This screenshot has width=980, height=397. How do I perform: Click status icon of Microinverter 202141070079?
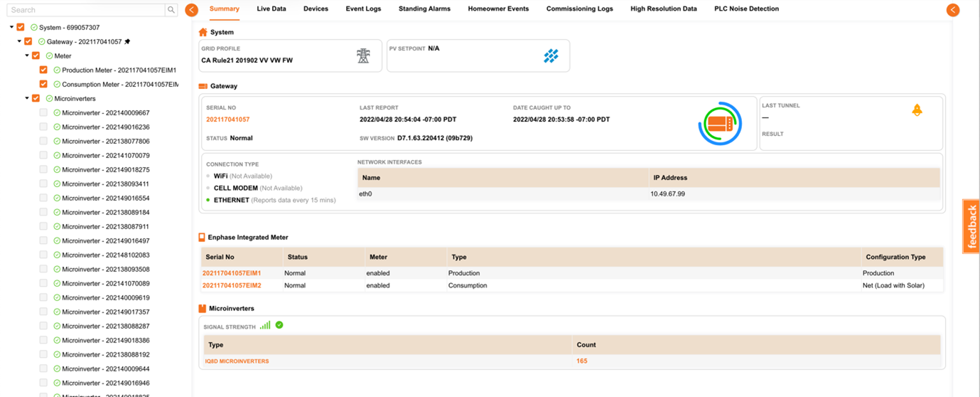point(57,156)
